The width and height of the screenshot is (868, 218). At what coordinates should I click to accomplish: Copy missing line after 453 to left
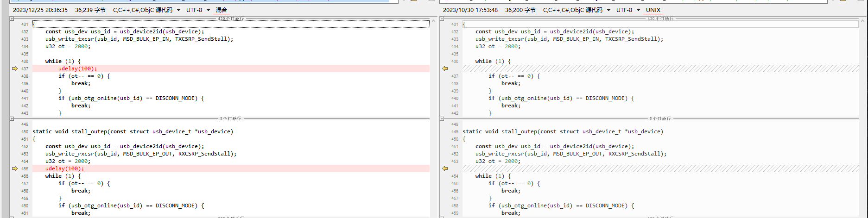coord(445,168)
